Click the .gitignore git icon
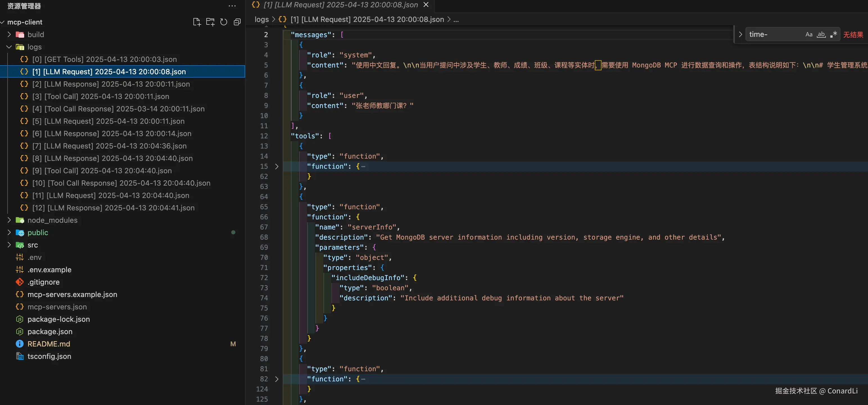The height and width of the screenshot is (405, 868). click(x=20, y=282)
